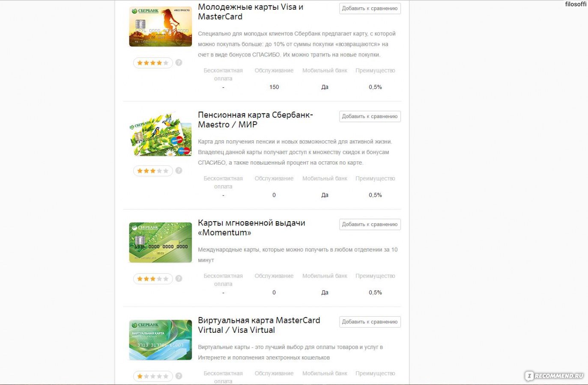Click the star rating under the pension card
Image resolution: width=588 pixels, height=385 pixels.
point(153,171)
